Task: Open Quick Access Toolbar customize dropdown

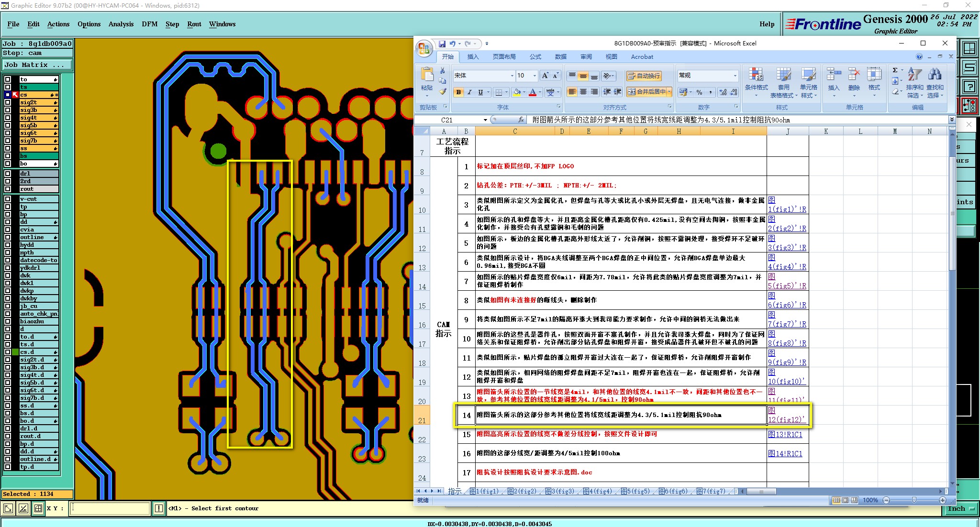Action: (x=487, y=44)
